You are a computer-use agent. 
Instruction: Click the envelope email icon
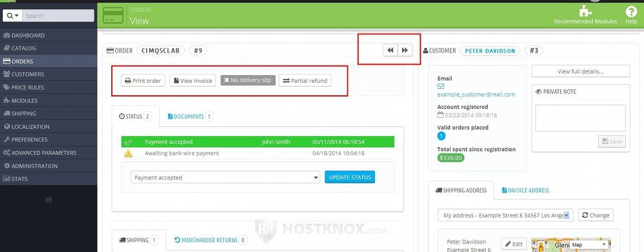point(441,86)
